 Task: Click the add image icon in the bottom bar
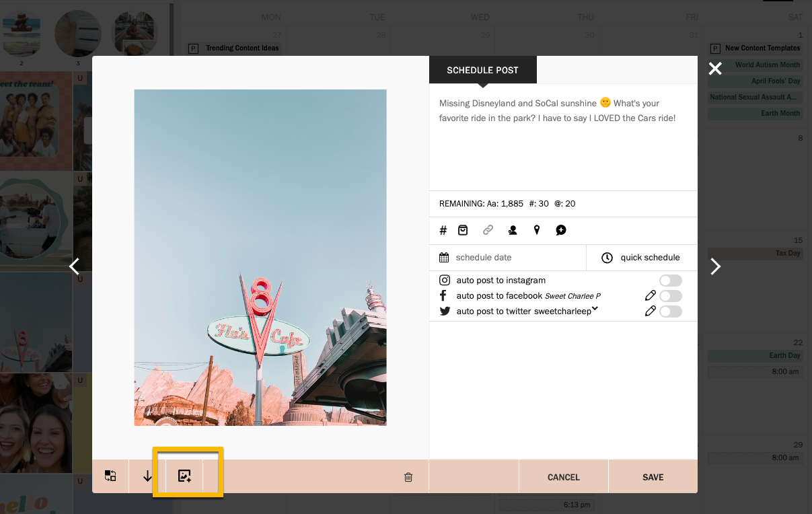(x=184, y=476)
